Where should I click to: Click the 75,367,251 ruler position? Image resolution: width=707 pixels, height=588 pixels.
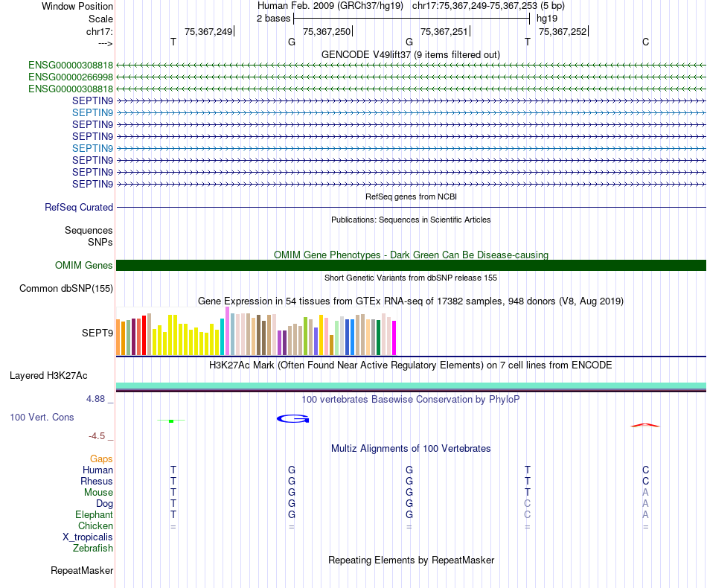point(444,31)
